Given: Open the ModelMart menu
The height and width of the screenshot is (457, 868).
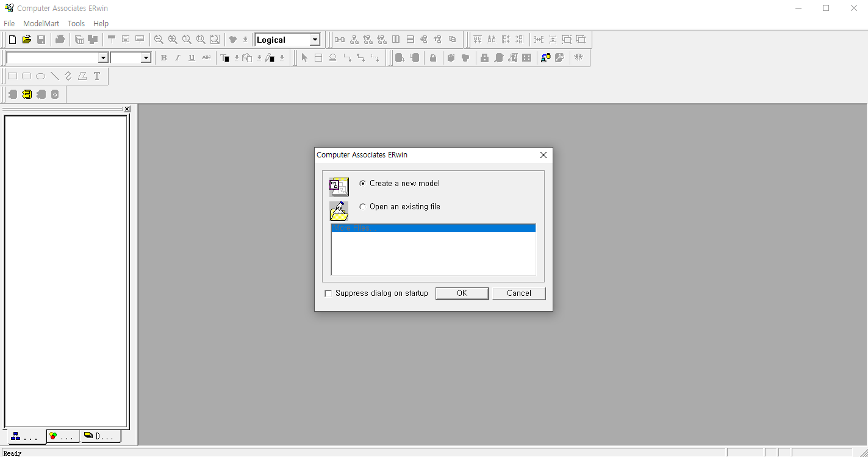Looking at the screenshot, I should click(x=41, y=23).
